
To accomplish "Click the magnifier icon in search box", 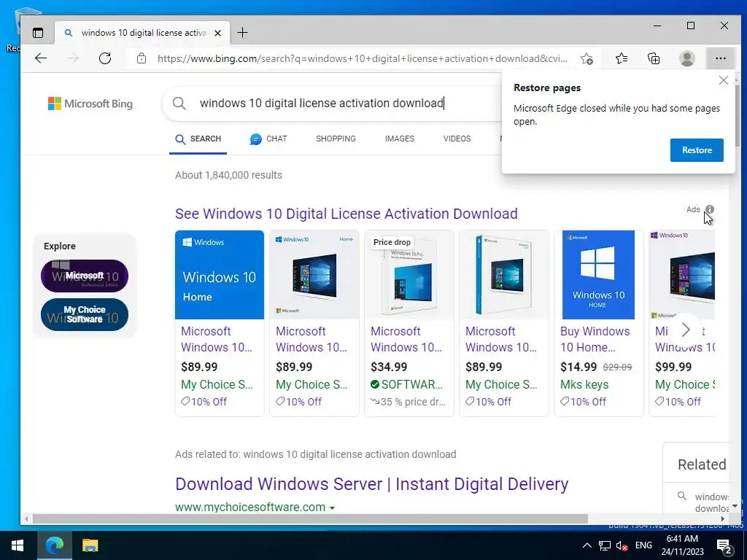I will click(x=179, y=104).
